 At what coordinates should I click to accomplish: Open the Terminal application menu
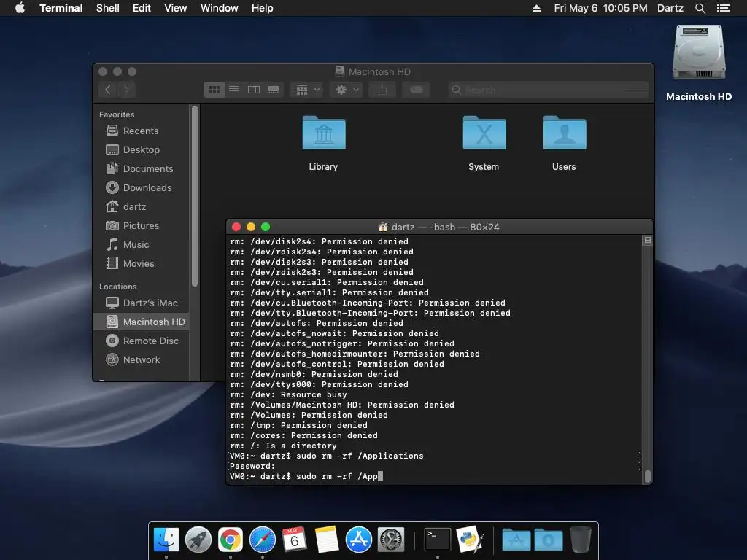(61, 8)
